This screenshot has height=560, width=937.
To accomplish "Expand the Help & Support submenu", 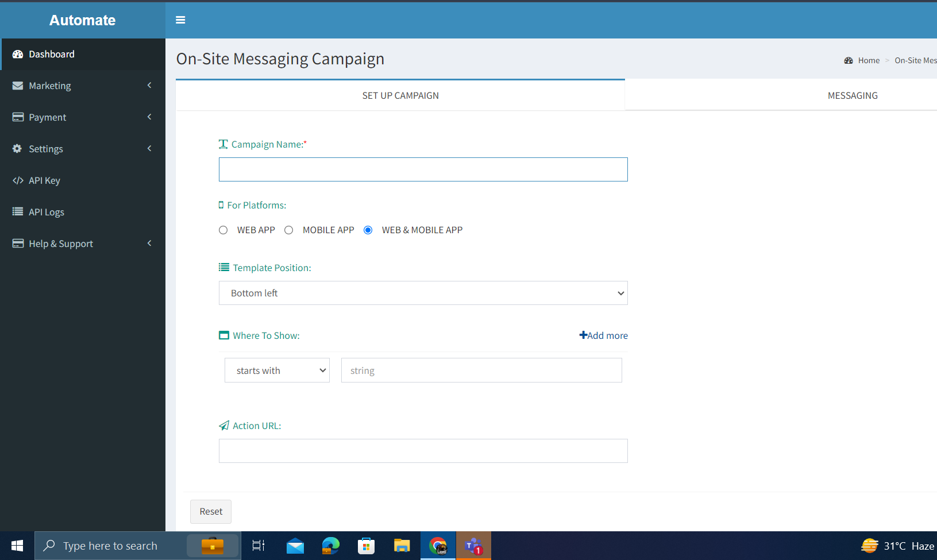I will point(83,244).
